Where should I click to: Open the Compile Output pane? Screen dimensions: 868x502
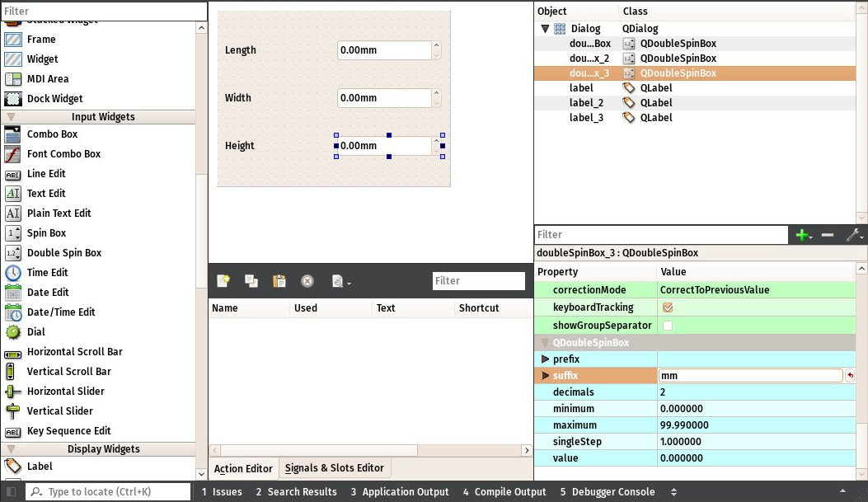504,491
